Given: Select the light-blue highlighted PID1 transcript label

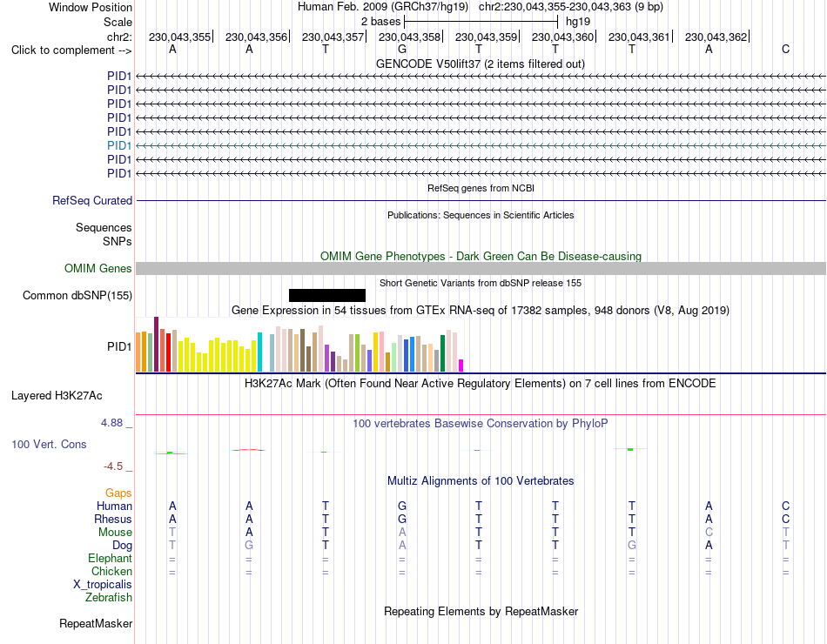Looking at the screenshot, I should click(119, 145).
